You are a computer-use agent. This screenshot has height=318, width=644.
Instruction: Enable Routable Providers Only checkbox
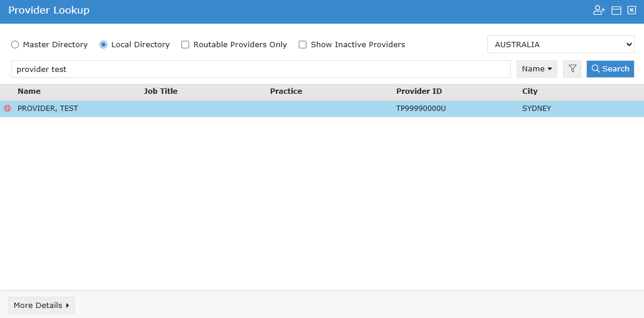pos(186,45)
